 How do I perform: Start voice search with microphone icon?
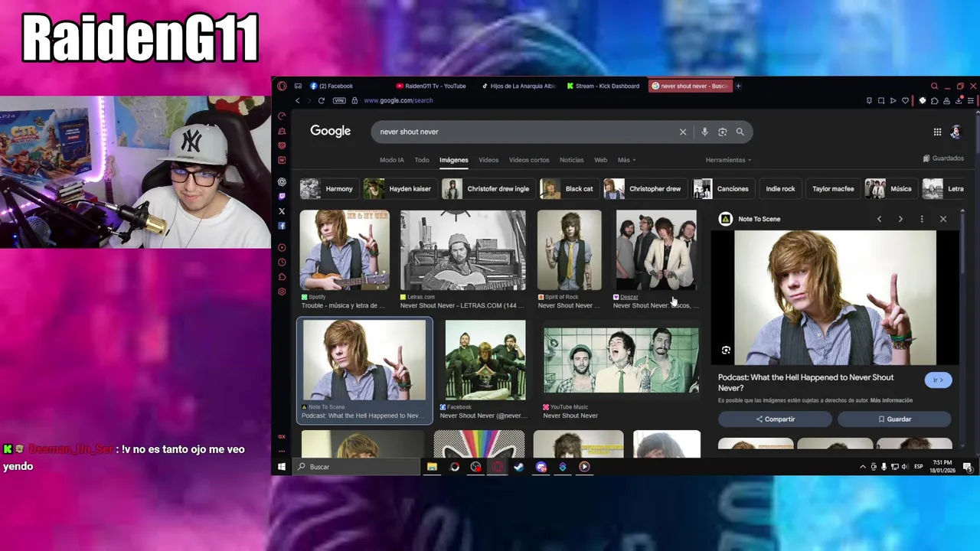704,132
